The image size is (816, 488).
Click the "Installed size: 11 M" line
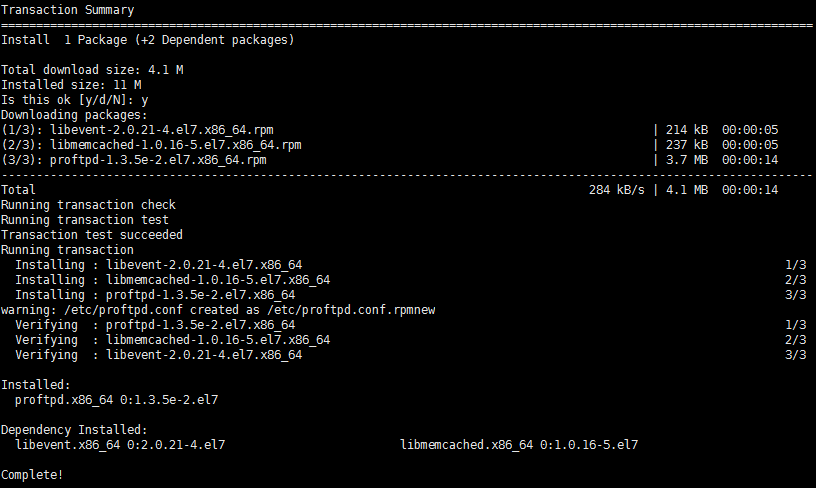pos(71,85)
